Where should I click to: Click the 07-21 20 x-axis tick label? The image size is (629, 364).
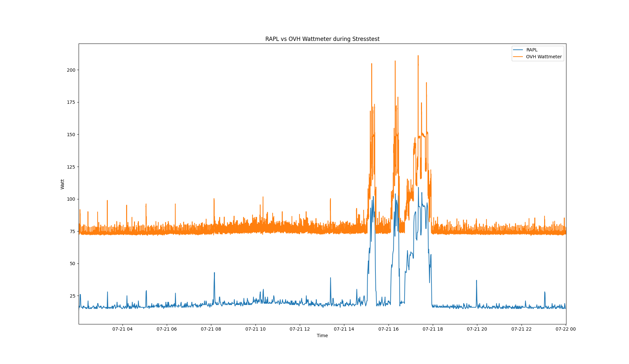pyautogui.click(x=477, y=329)
